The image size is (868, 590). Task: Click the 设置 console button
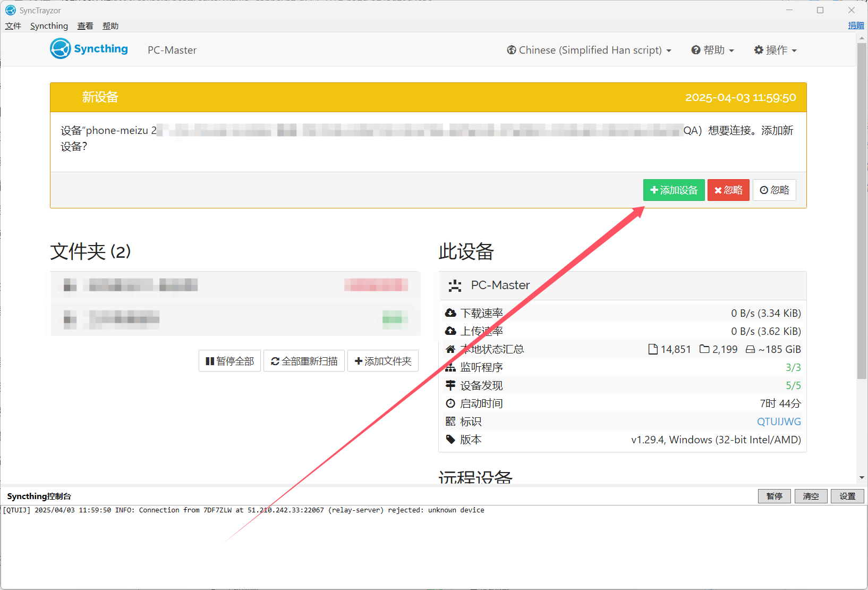coord(847,496)
